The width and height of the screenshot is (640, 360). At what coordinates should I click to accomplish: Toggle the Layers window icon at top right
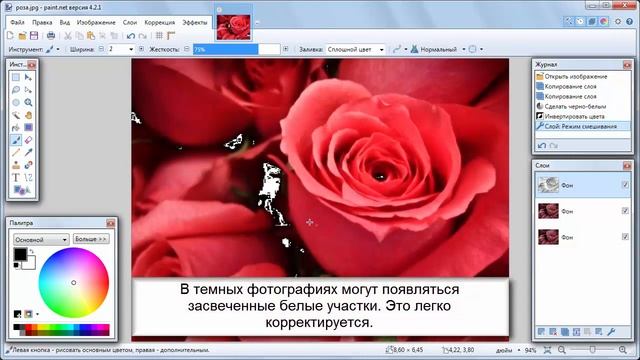[x=592, y=21]
